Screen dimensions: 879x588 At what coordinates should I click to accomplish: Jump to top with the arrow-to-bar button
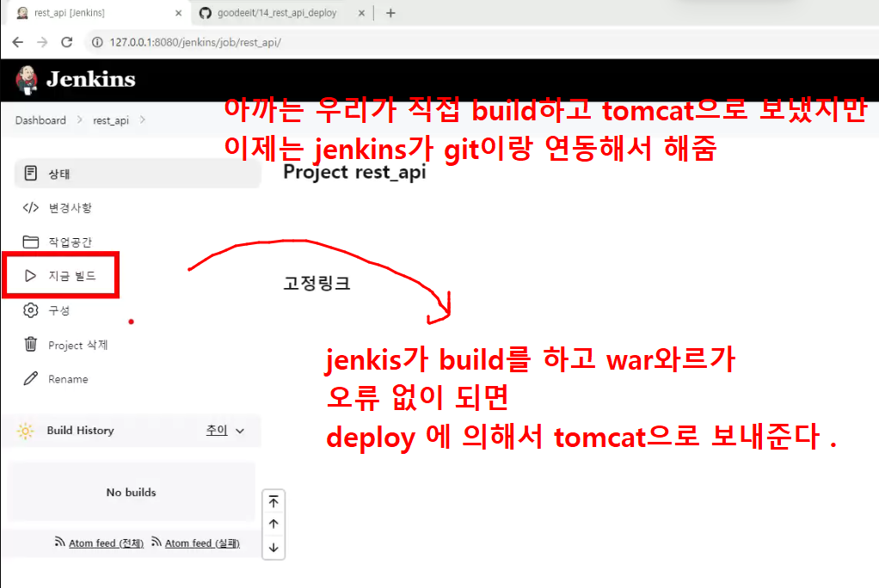274,502
